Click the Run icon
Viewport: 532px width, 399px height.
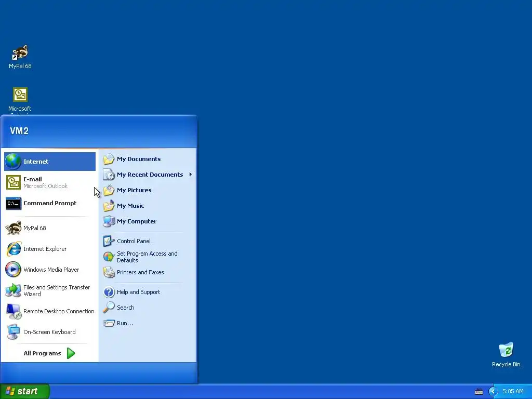pos(109,323)
